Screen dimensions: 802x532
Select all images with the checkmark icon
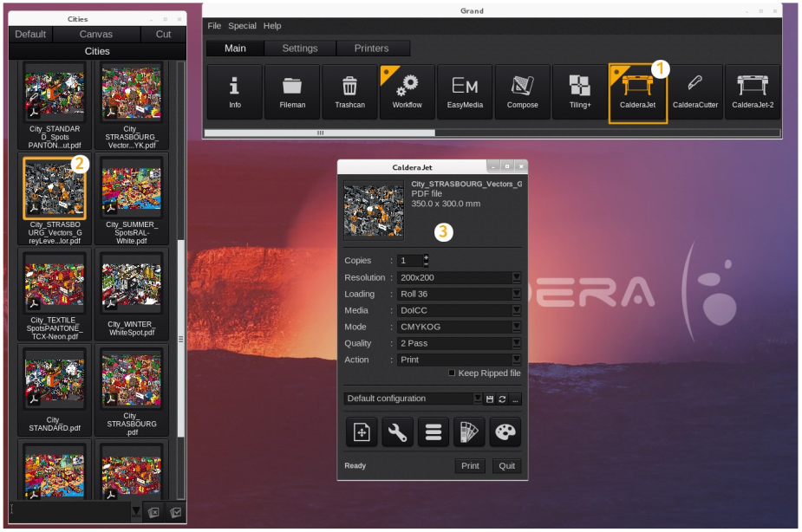(x=176, y=512)
